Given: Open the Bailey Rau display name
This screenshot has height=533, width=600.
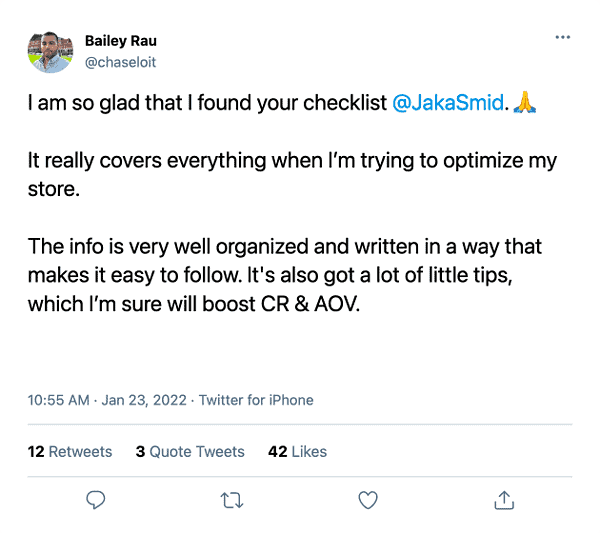Looking at the screenshot, I should (121, 41).
